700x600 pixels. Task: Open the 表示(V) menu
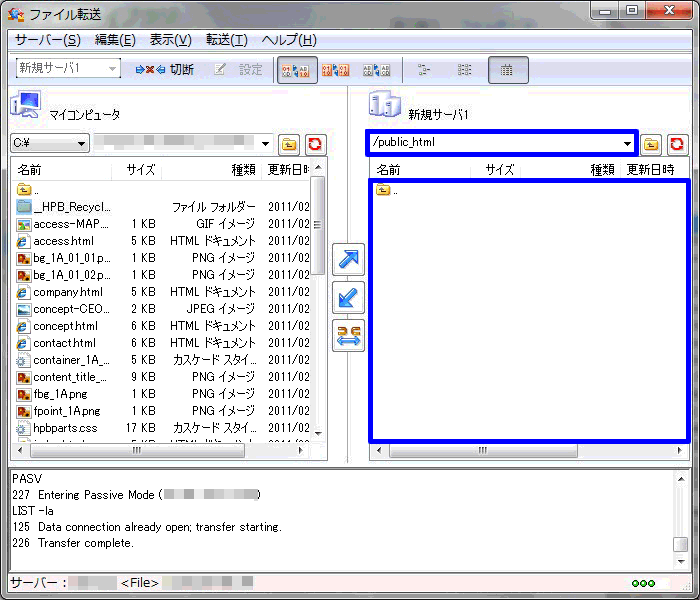[171, 40]
